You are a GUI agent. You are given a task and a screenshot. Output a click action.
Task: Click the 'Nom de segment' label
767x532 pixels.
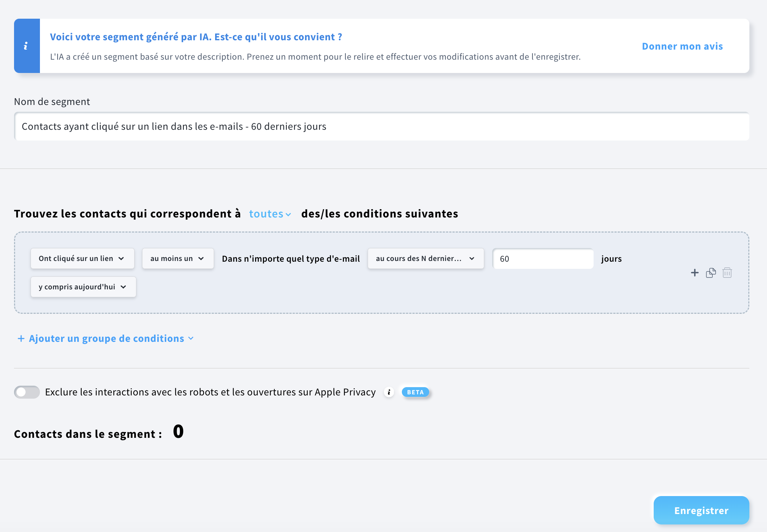pyautogui.click(x=52, y=102)
